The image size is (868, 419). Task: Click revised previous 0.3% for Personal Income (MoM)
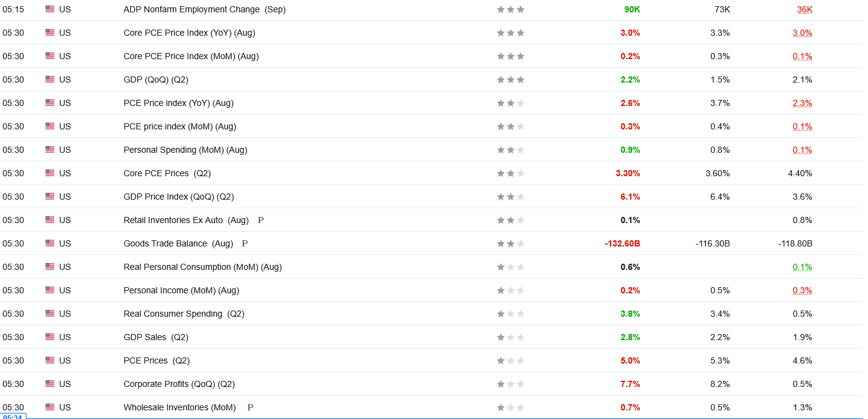pyautogui.click(x=802, y=290)
